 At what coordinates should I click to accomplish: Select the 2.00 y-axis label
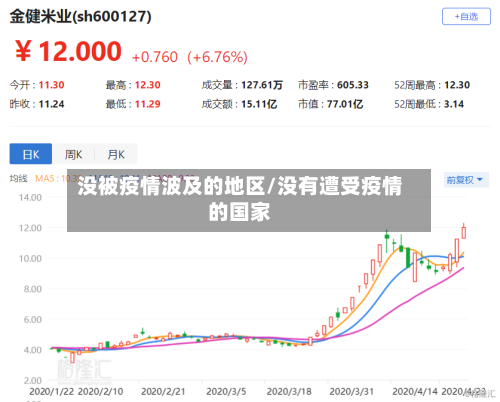click(x=33, y=380)
